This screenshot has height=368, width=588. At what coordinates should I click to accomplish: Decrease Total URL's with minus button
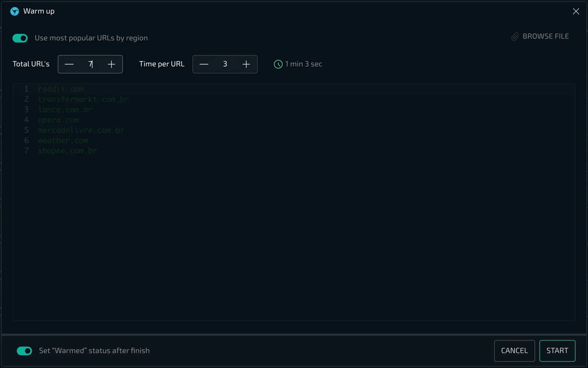click(69, 64)
